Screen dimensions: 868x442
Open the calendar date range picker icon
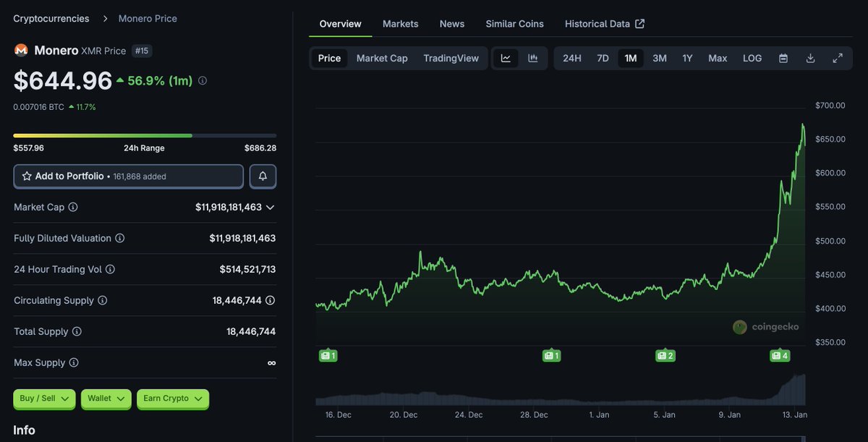(x=783, y=58)
